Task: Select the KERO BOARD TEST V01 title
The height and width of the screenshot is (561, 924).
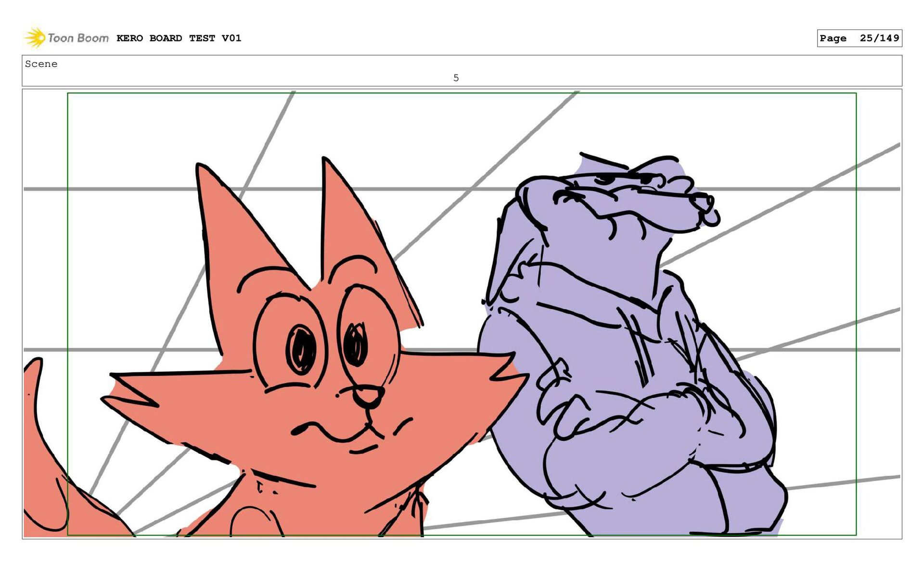Action: (179, 38)
